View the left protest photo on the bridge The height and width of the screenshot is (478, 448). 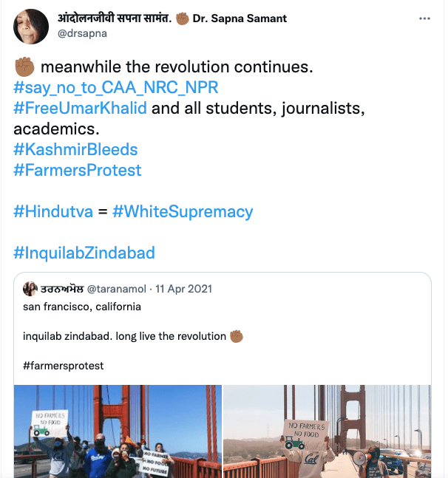118,431
